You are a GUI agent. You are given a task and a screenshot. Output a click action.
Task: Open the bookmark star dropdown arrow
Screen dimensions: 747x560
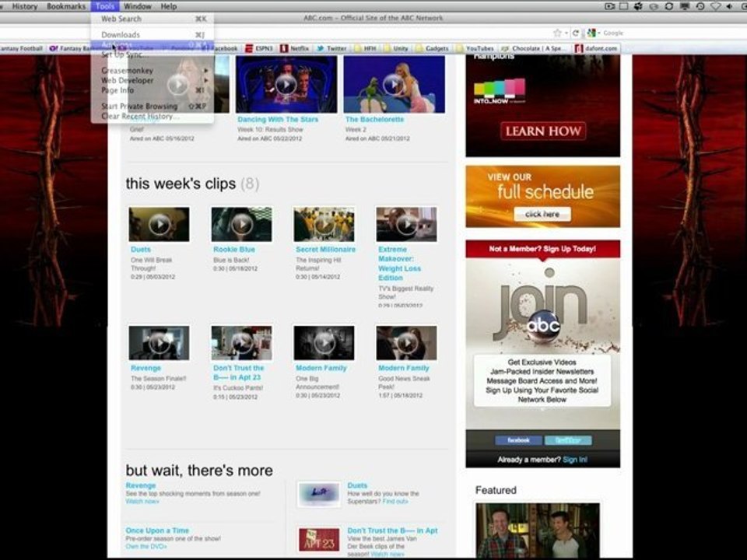(x=566, y=33)
